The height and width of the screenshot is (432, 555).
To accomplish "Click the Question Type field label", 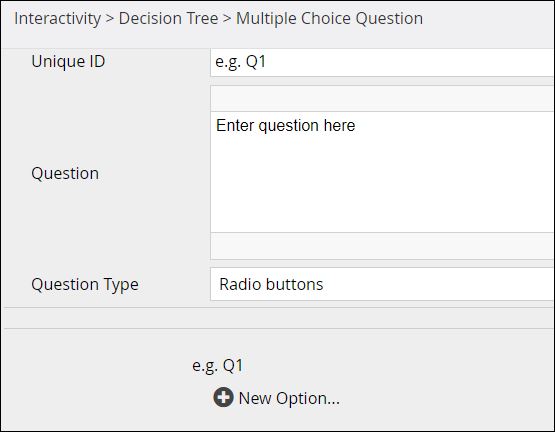I will pyautogui.click(x=85, y=284).
